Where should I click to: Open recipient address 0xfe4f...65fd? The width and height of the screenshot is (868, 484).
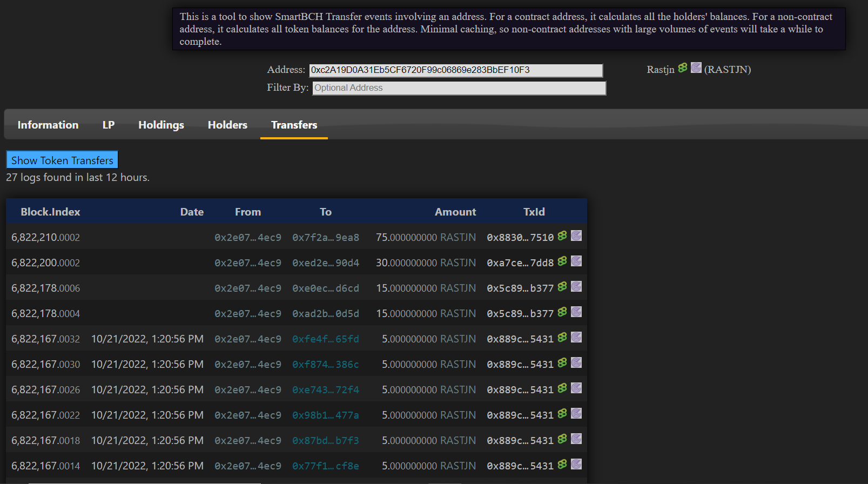click(x=326, y=339)
